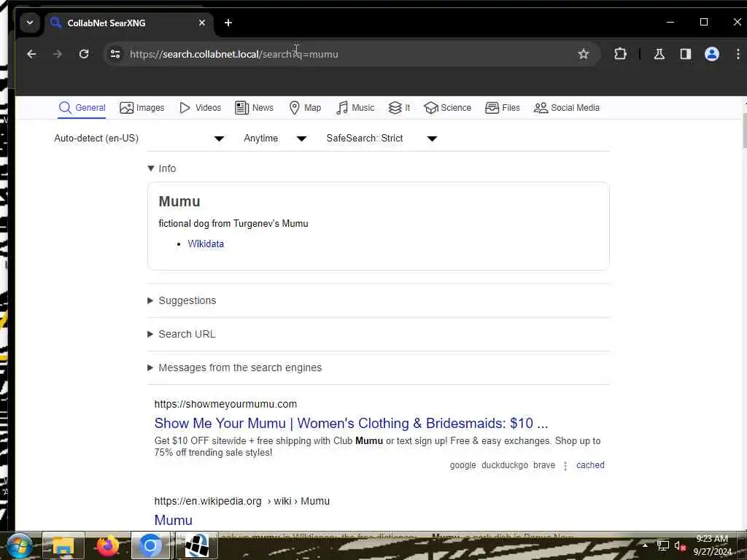
Task: Close the CollabNet SearXNG tab
Action: point(202,23)
